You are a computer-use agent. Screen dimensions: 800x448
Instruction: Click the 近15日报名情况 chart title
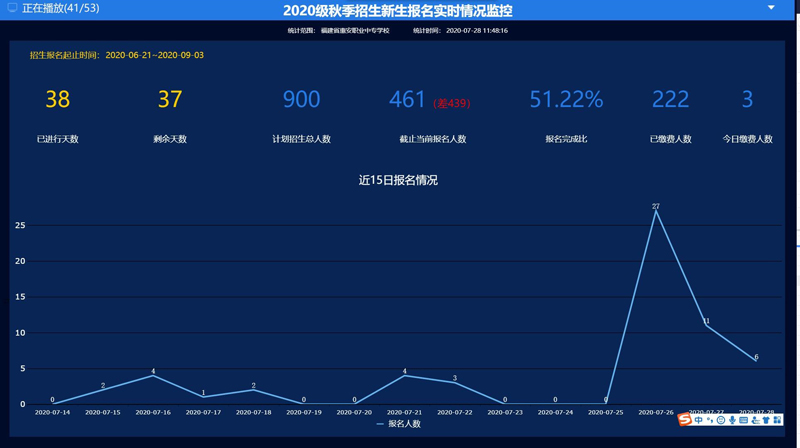click(x=398, y=180)
